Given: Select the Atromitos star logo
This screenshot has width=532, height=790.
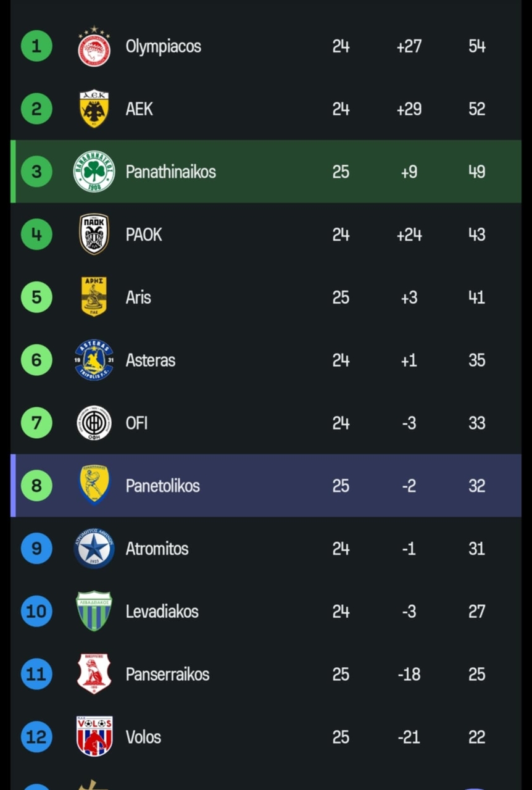Looking at the screenshot, I should coord(93,548).
